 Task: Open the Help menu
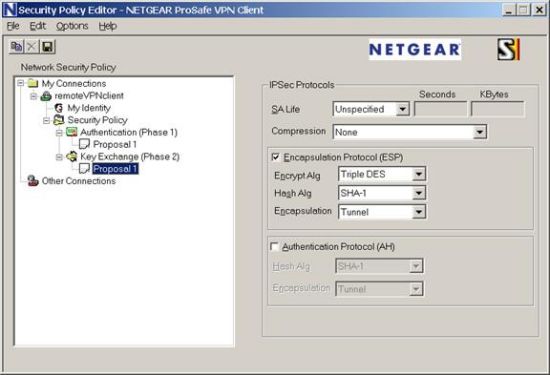click(107, 26)
